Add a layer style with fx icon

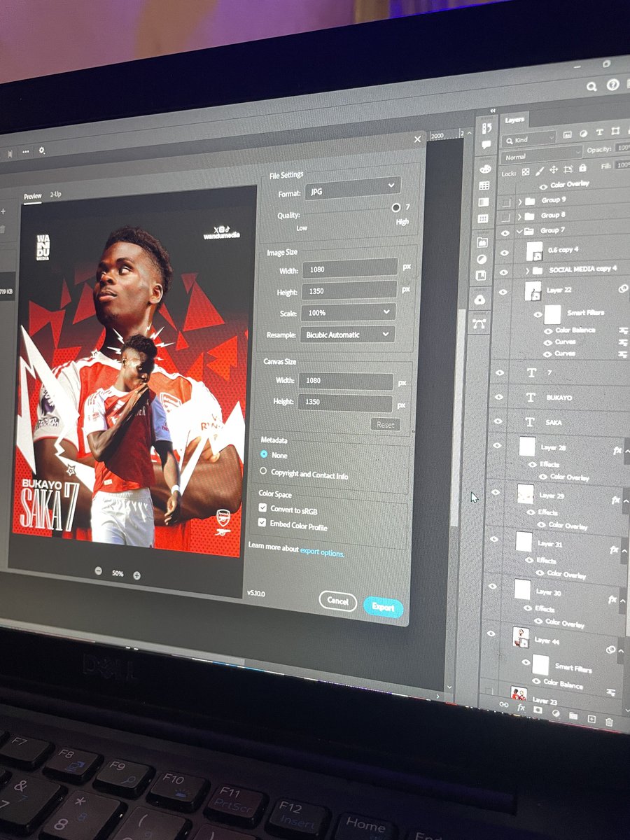(x=521, y=708)
